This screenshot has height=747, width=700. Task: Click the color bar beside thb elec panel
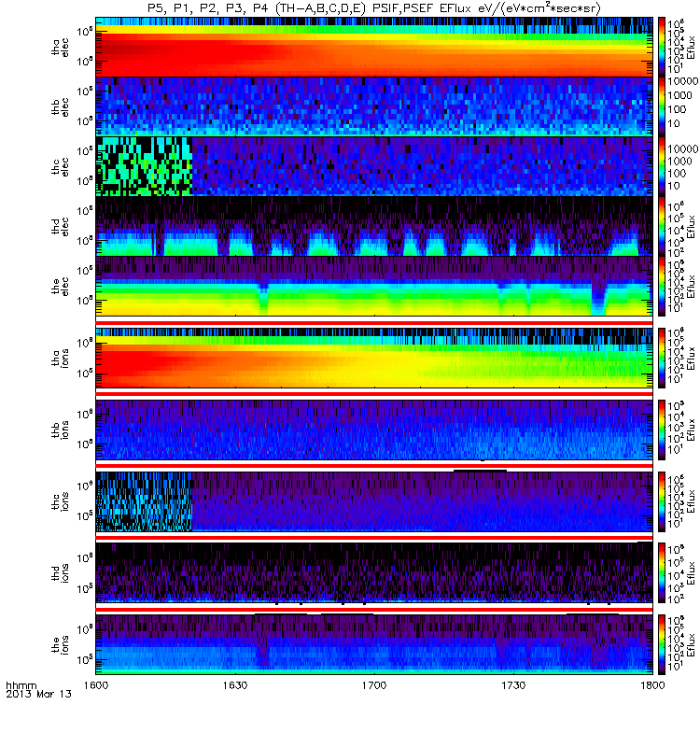pos(662,106)
